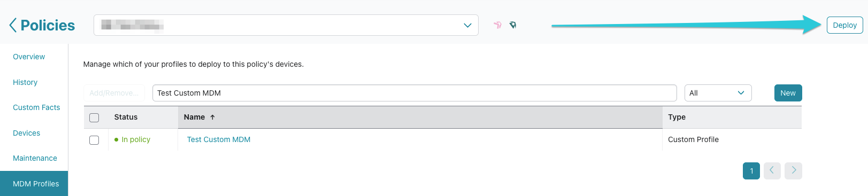Open the Test Custom MDM profile link
The image size is (868, 196).
pyautogui.click(x=219, y=139)
